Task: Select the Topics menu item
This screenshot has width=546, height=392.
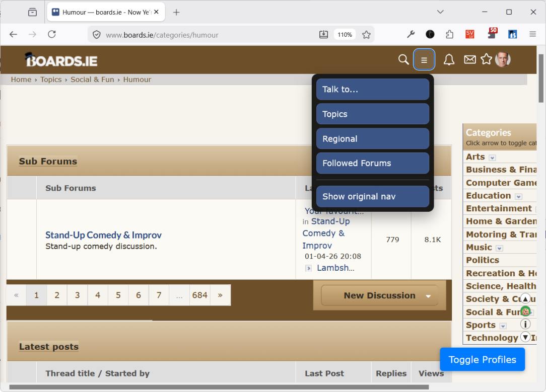Action: tap(373, 114)
